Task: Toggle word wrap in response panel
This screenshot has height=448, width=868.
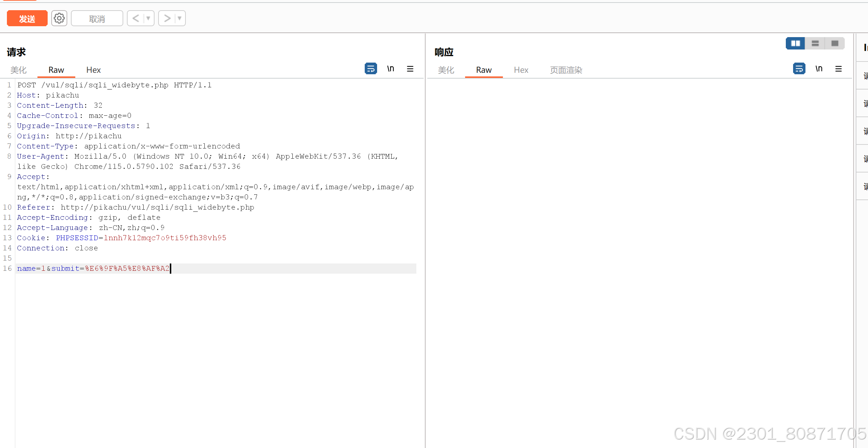Action: coord(799,68)
